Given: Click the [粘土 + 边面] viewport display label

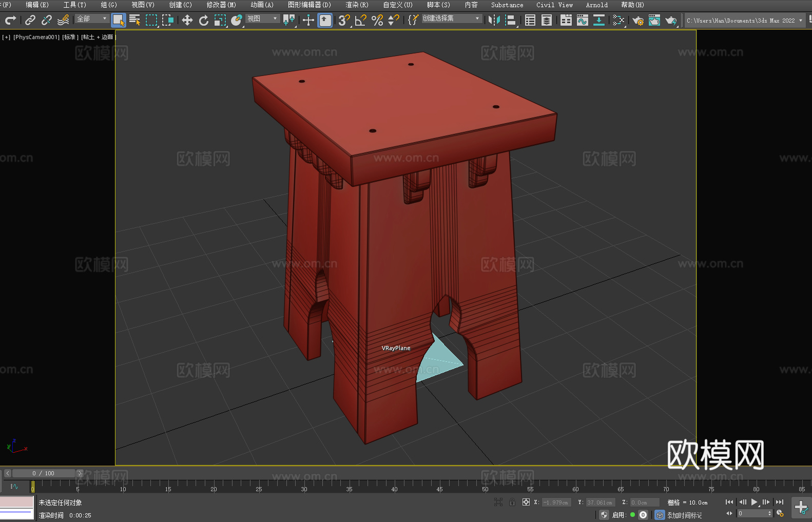Looking at the screenshot, I should pos(98,37).
